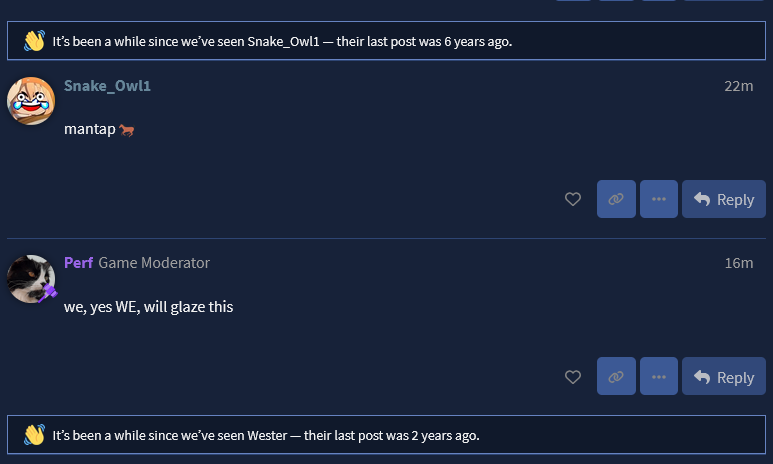
Task: Reply to Snake_Owl1's post
Action: point(724,199)
